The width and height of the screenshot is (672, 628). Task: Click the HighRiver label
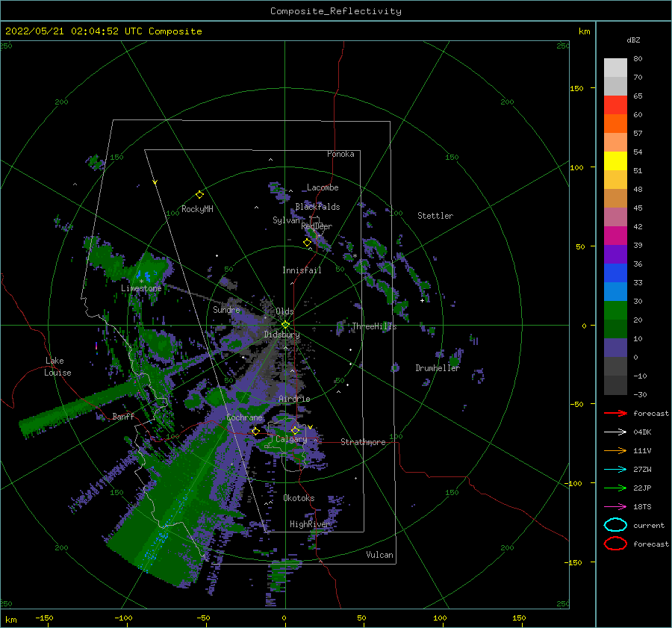(x=310, y=524)
